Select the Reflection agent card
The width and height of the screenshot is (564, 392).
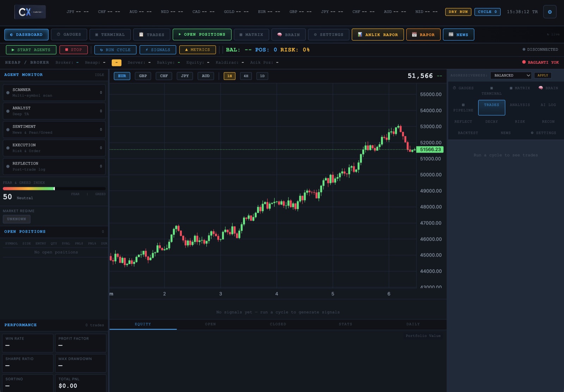pos(54,166)
